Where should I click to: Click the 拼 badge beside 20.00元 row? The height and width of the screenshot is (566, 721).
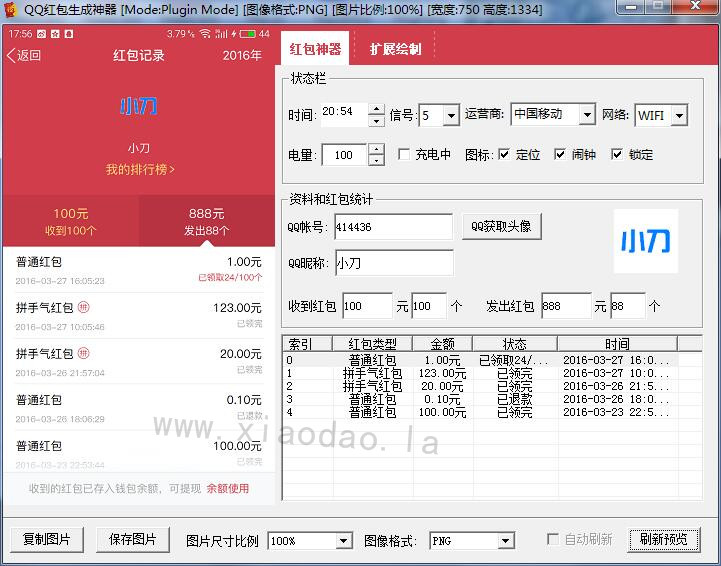(83, 353)
